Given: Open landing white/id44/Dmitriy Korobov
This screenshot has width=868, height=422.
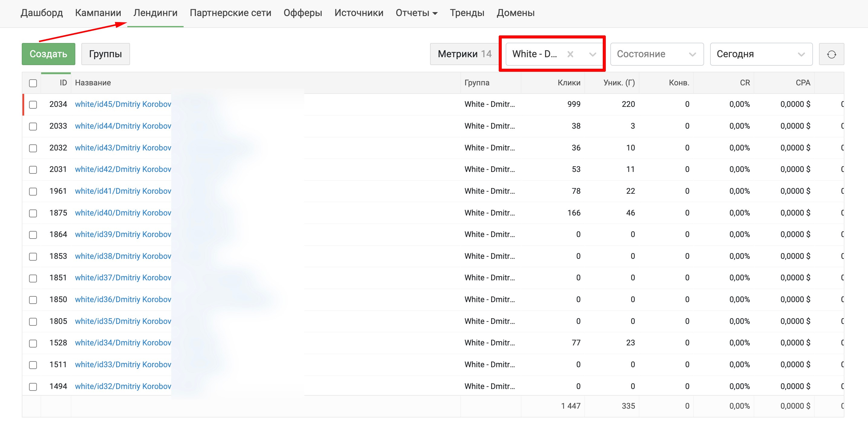Looking at the screenshot, I should tap(123, 126).
